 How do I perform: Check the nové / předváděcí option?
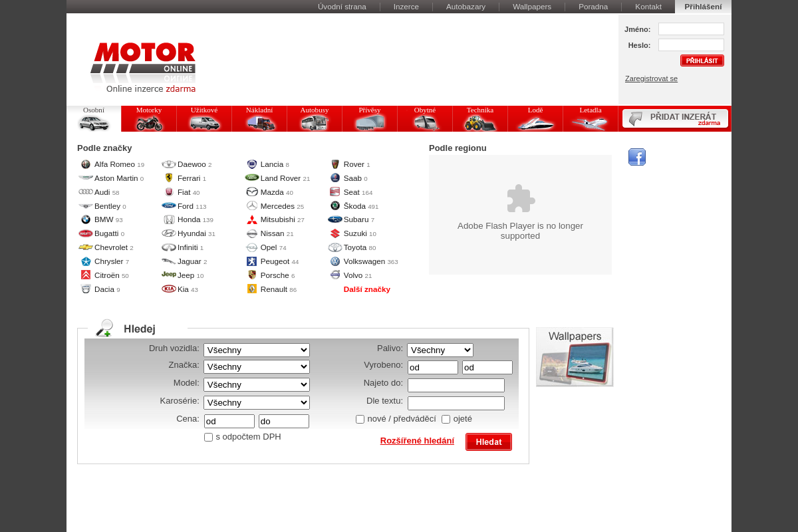click(x=360, y=419)
